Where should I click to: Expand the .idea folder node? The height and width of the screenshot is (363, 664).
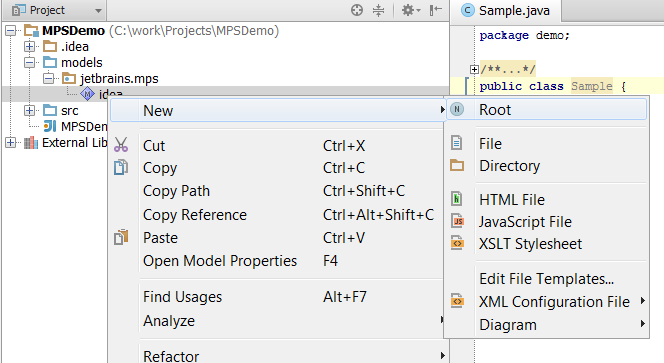[29, 46]
